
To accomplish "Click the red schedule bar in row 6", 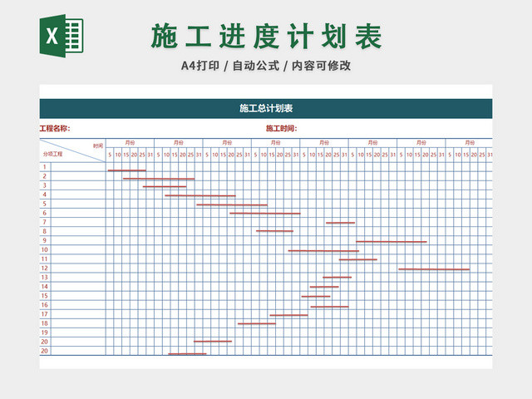I will coord(265,214).
